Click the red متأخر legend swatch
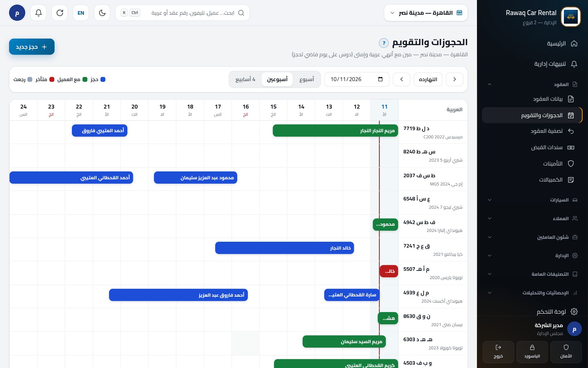This screenshot has height=368, width=588. pyautogui.click(x=52, y=79)
